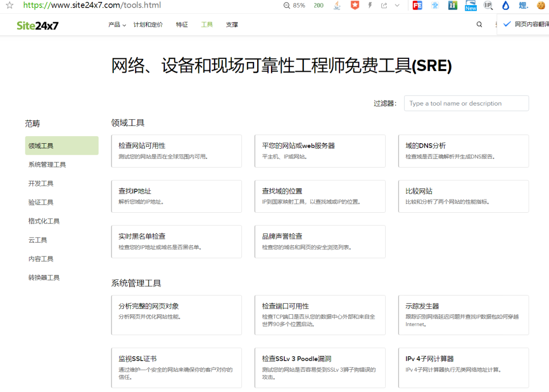Image resolution: width=549 pixels, height=392 pixels.
Task: Click the address bar URL
Action: coord(92,5)
